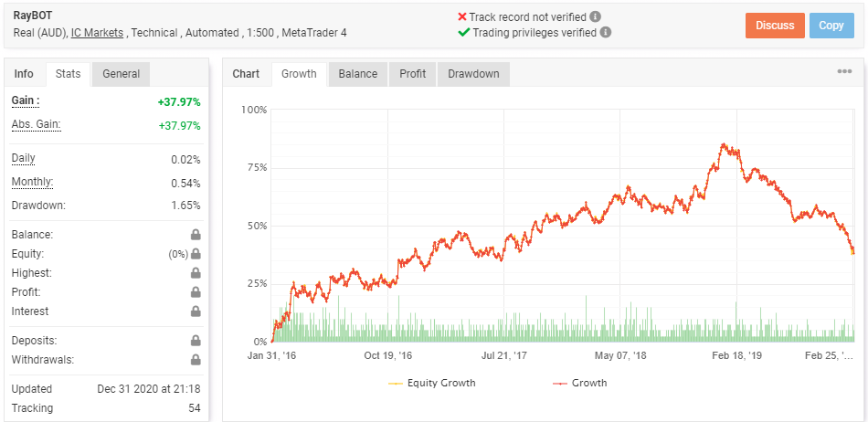The width and height of the screenshot is (868, 422).
Task: Click the lock icon next to Balance
Action: [196, 235]
